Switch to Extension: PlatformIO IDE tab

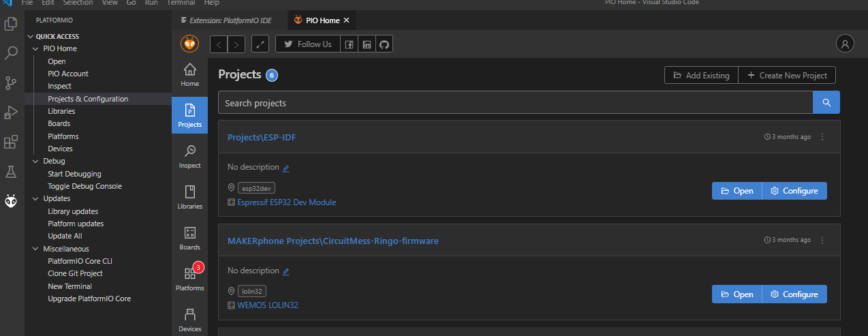(x=230, y=20)
